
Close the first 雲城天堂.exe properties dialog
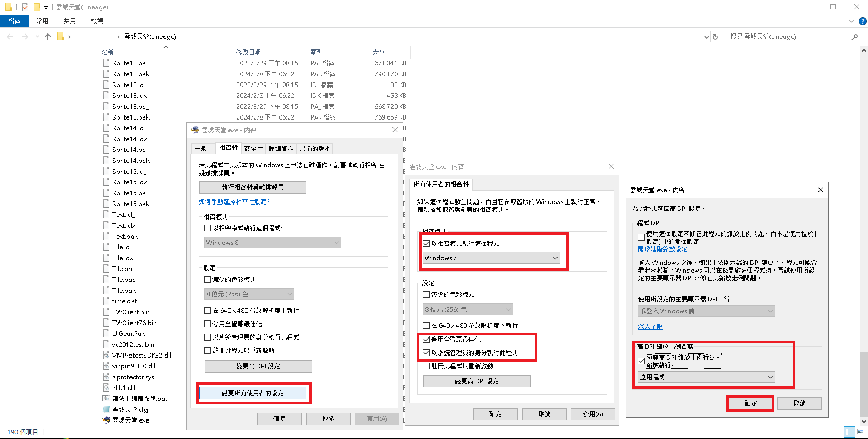pyautogui.click(x=395, y=130)
